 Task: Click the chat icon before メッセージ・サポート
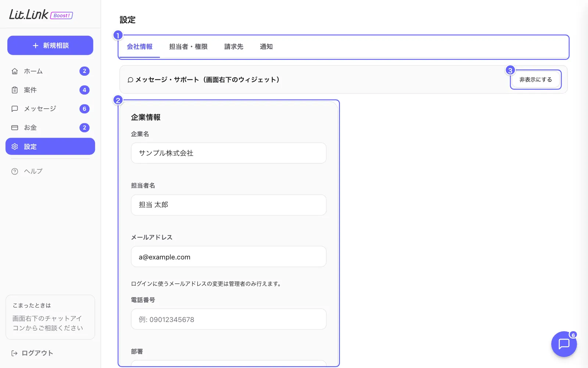[130, 80]
